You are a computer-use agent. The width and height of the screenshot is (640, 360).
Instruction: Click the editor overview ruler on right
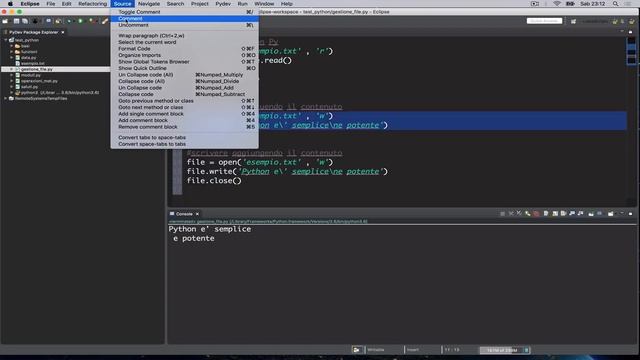[x=631, y=120]
